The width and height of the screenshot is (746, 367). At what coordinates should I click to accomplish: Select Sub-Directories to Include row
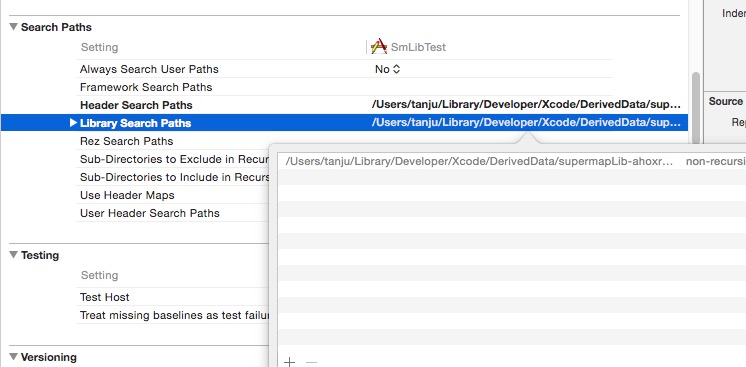tap(175, 177)
